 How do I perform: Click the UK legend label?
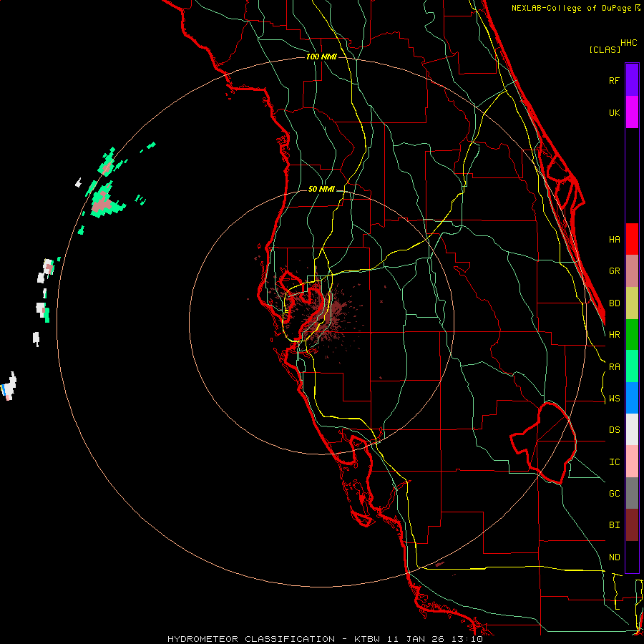coord(614,112)
